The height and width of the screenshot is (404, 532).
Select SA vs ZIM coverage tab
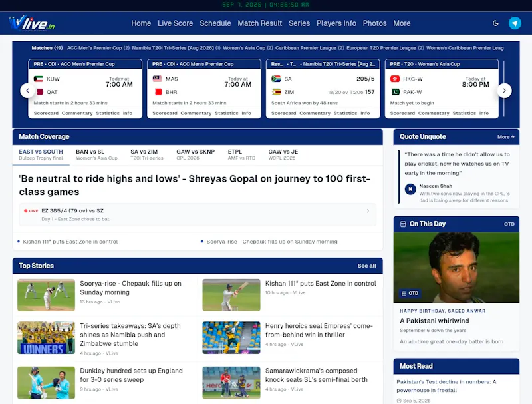[x=147, y=154]
